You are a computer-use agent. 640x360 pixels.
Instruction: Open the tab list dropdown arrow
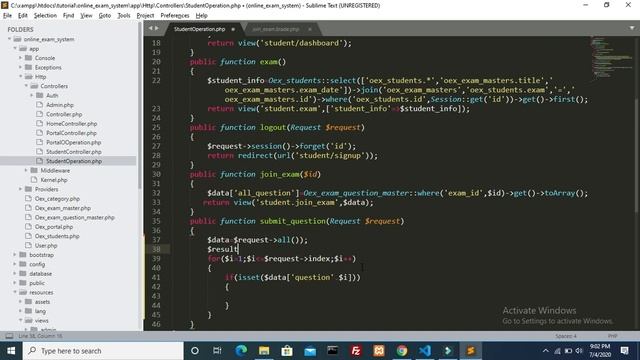pyautogui.click(x=632, y=28)
